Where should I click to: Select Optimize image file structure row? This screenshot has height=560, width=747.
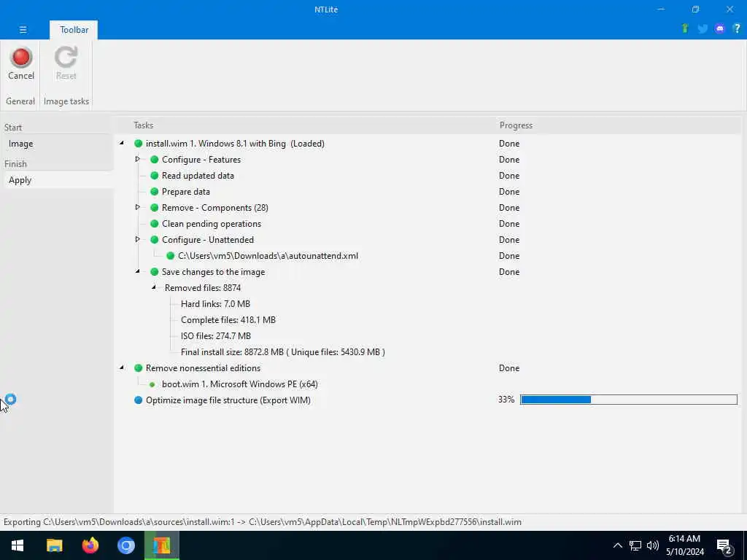pyautogui.click(x=228, y=400)
